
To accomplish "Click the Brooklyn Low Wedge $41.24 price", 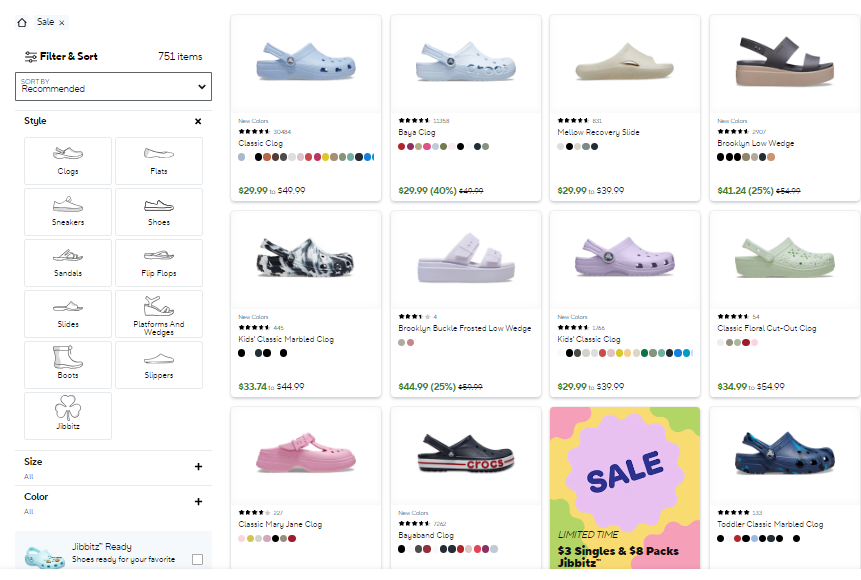I will click(x=745, y=191).
